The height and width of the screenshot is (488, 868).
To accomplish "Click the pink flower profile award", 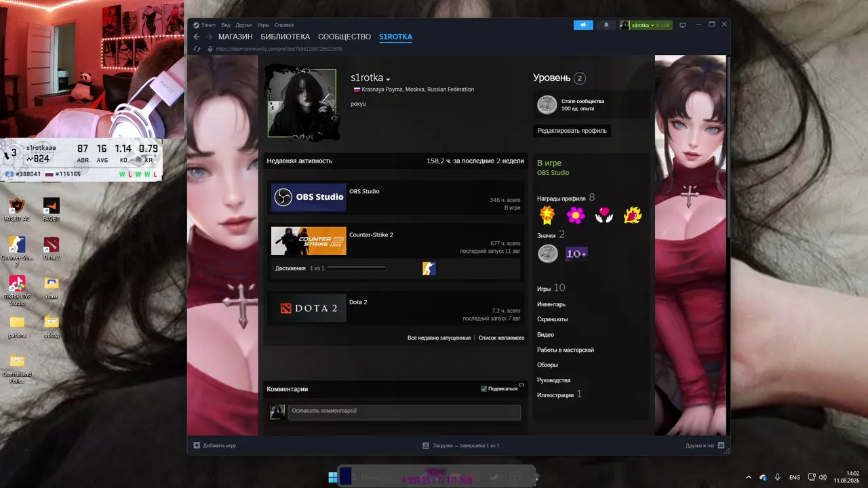I will coord(576,216).
